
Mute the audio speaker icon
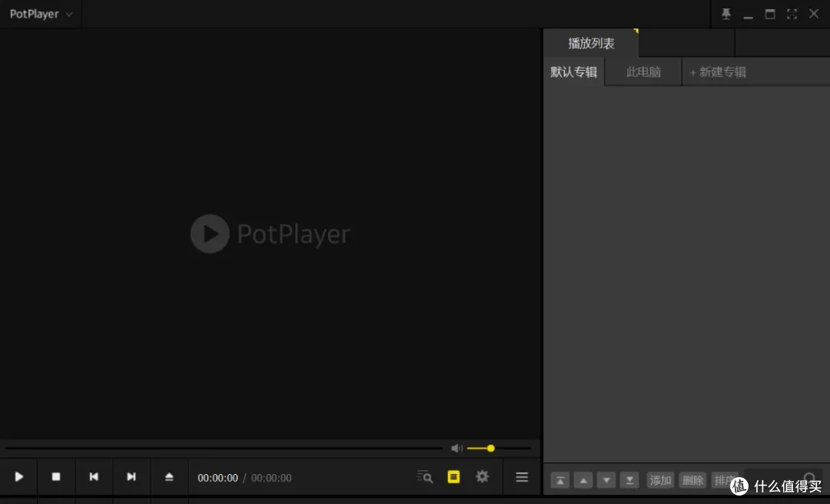[x=456, y=449]
